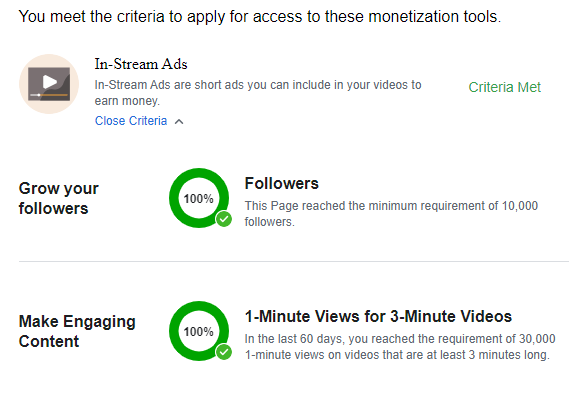Click the Close Criteria link
This screenshot has height=400, width=585.
click(131, 121)
